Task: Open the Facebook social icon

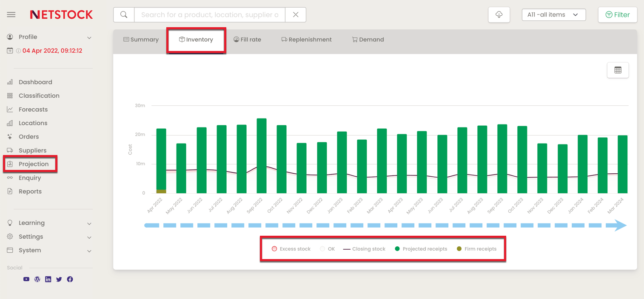Action: (70, 279)
